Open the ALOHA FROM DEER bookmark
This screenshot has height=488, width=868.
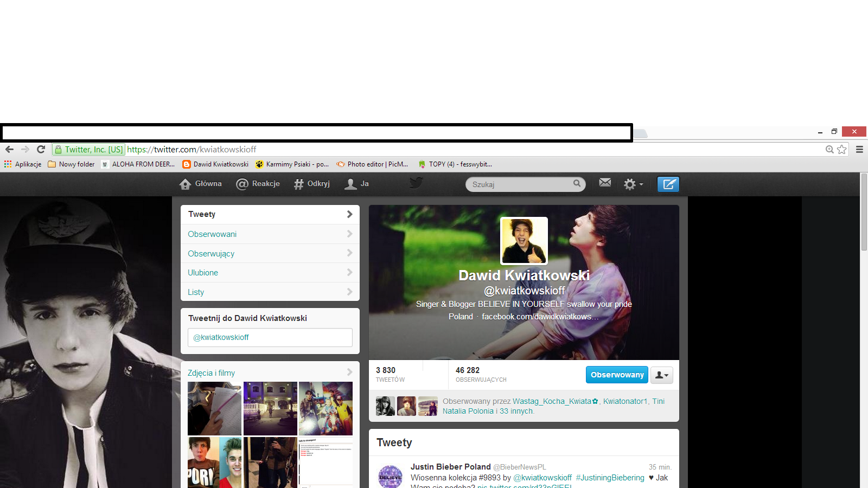(x=138, y=164)
